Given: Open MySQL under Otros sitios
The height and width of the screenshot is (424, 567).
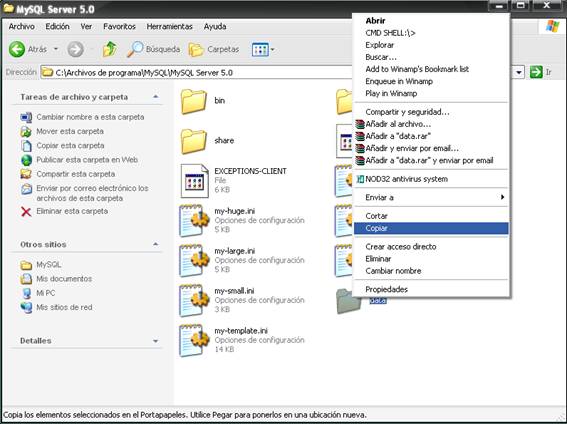Looking at the screenshot, I should coord(48,265).
